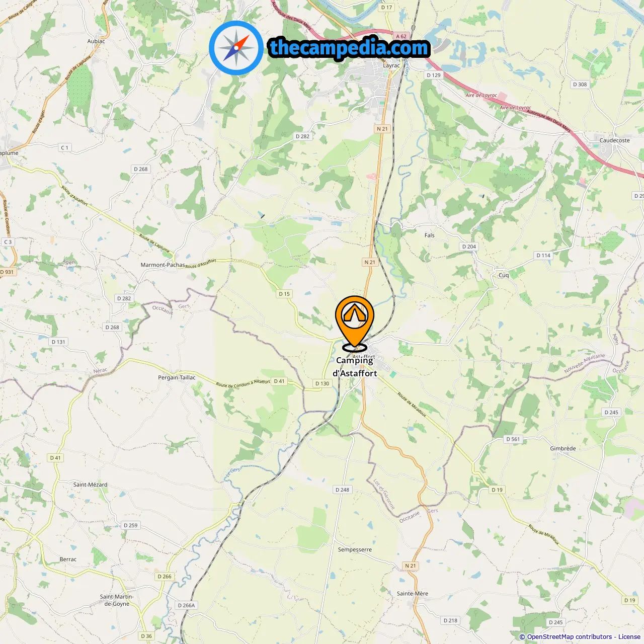Click the Sempesserre village label
This screenshot has height=644, width=644.
[355, 549]
